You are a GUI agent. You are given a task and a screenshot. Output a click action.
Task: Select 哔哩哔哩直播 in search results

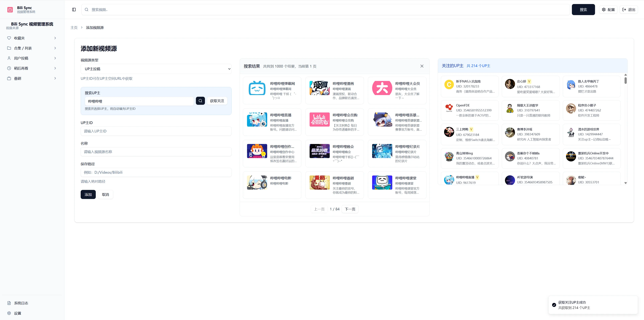click(x=272, y=122)
